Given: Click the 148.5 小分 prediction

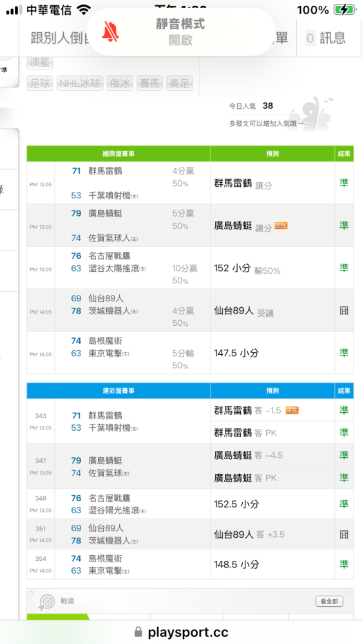Looking at the screenshot, I should point(236,564).
